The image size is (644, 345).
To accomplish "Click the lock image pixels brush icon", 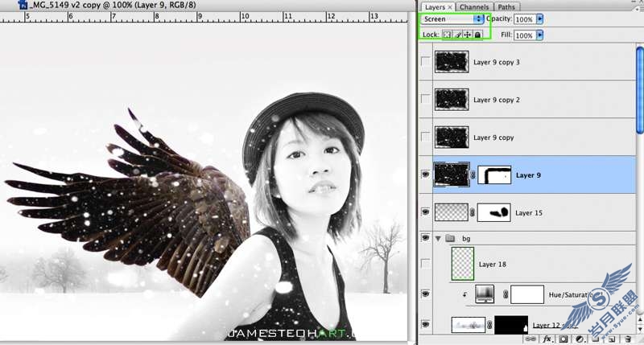I will (457, 35).
